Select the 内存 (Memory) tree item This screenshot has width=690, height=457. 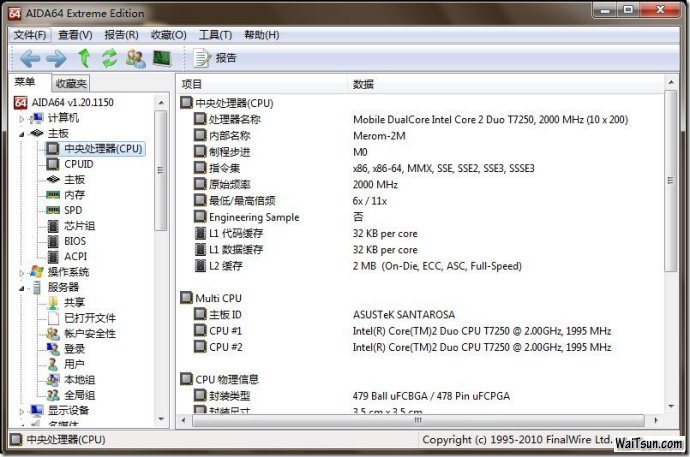point(74,195)
